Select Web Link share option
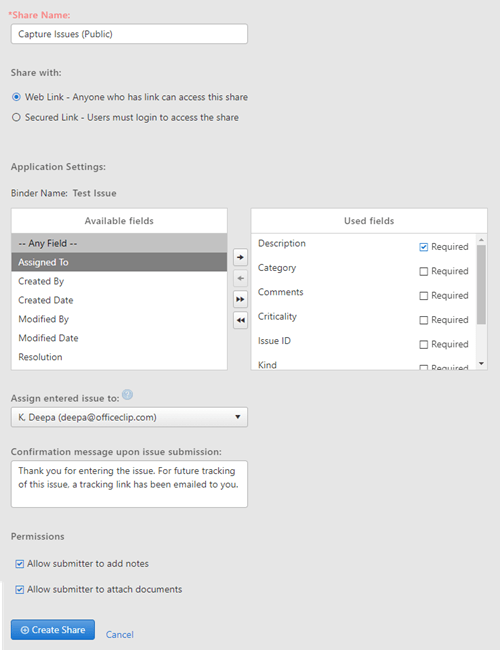Screen dimensions: 500x650 [x=16, y=97]
